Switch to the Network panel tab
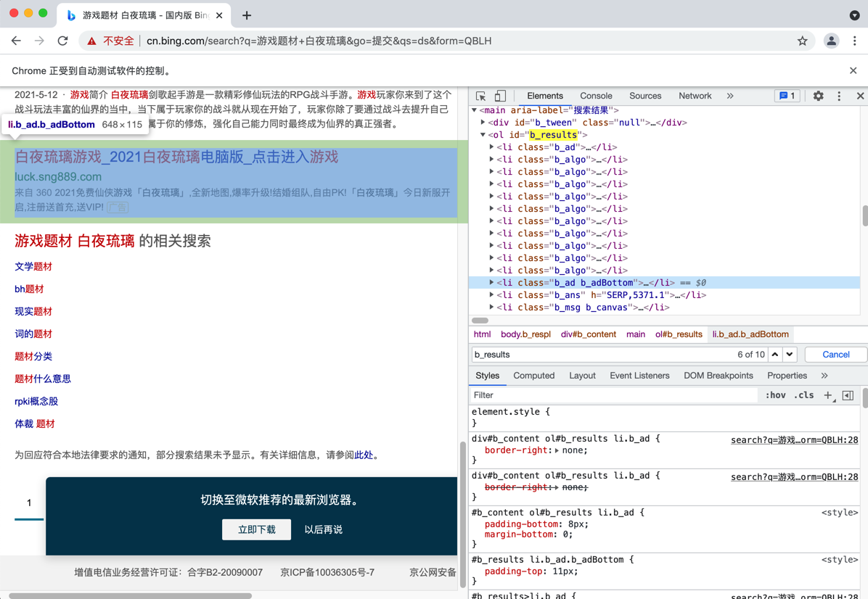Image resolution: width=868 pixels, height=599 pixels. (x=695, y=96)
